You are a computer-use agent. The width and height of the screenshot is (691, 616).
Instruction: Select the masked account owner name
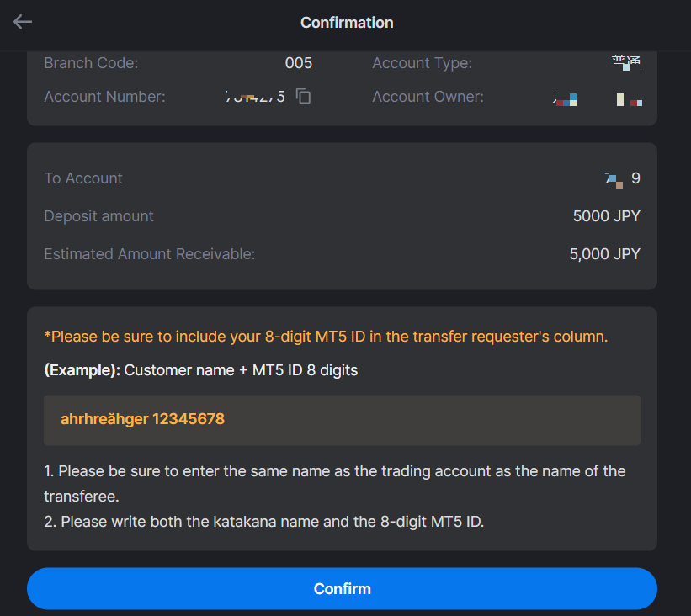tap(597, 99)
